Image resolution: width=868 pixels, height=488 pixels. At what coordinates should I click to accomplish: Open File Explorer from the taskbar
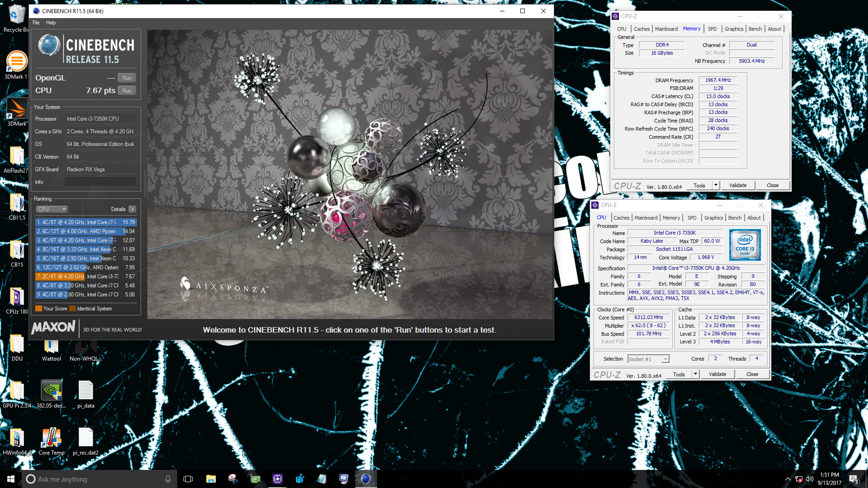[211, 479]
